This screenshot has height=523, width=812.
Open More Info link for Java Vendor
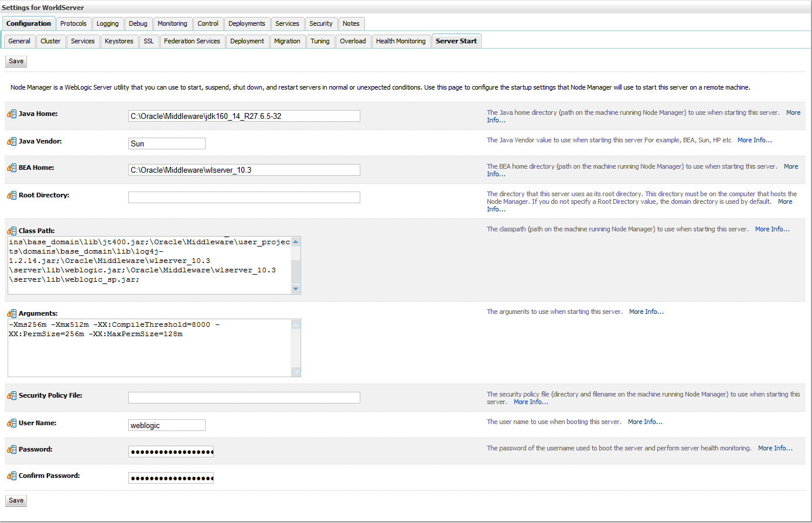point(755,140)
